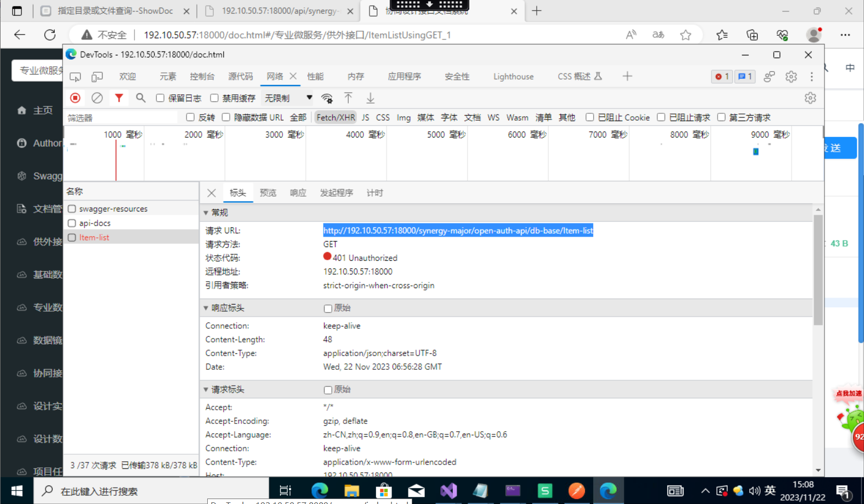Click the export HAR download arrow
Image resolution: width=864 pixels, height=504 pixels.
coord(371,98)
